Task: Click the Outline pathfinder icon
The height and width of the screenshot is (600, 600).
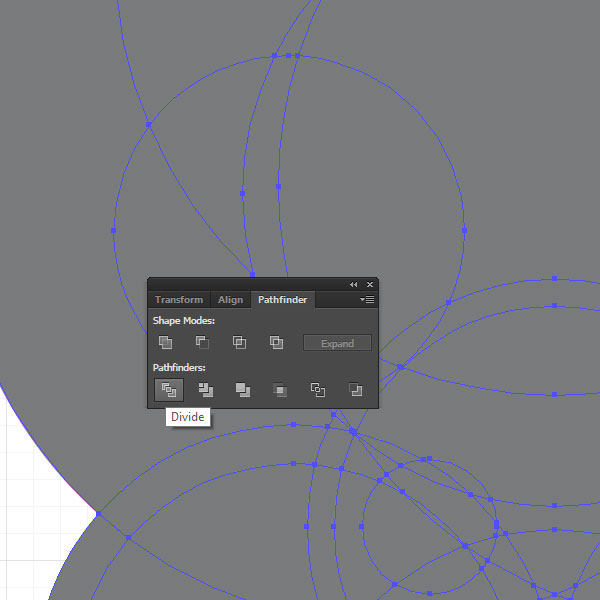Action: point(318,390)
